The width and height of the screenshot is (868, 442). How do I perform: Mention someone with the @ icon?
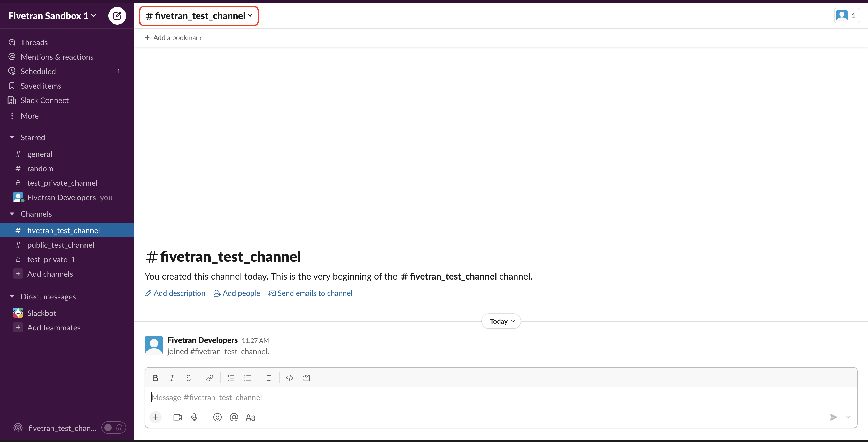pyautogui.click(x=234, y=417)
